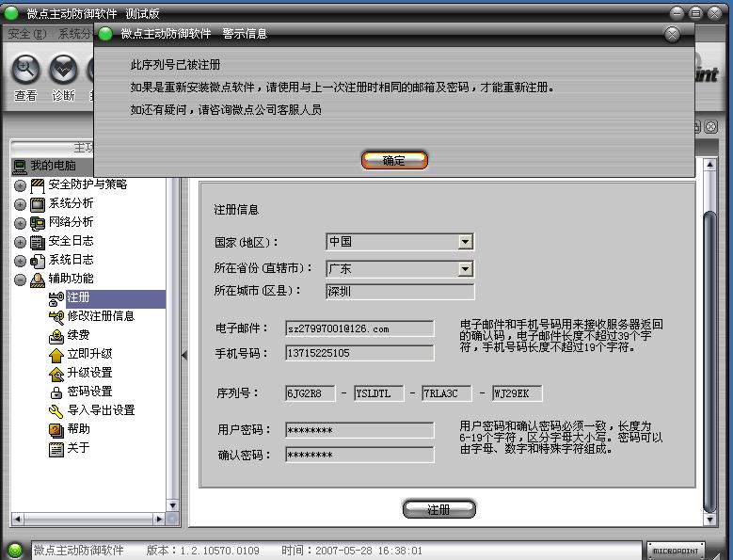This screenshot has height=560, width=733.
Task: Click main panel scrollbar up arrow
Action: pos(709,165)
